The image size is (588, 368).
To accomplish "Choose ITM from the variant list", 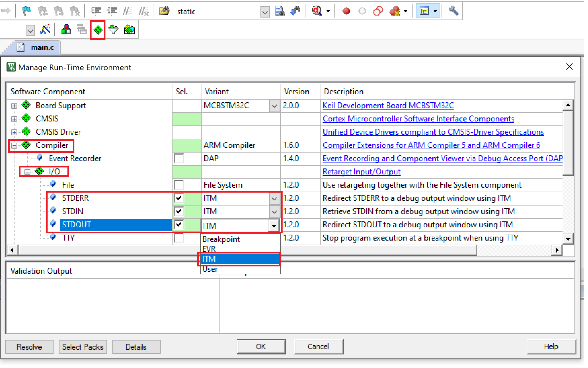I will 240,259.
